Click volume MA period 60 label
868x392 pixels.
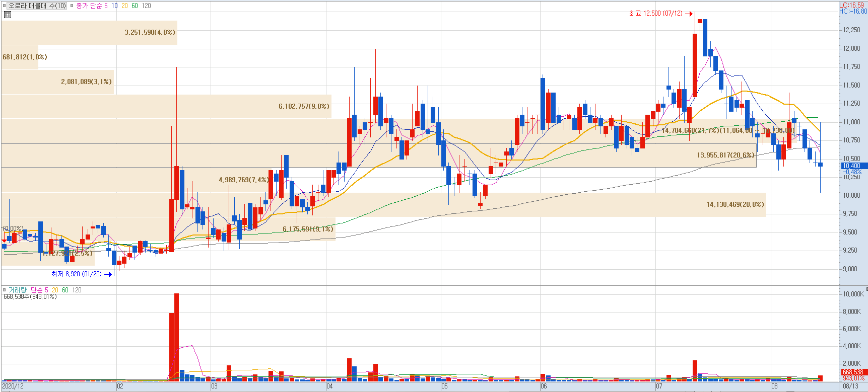click(65, 290)
